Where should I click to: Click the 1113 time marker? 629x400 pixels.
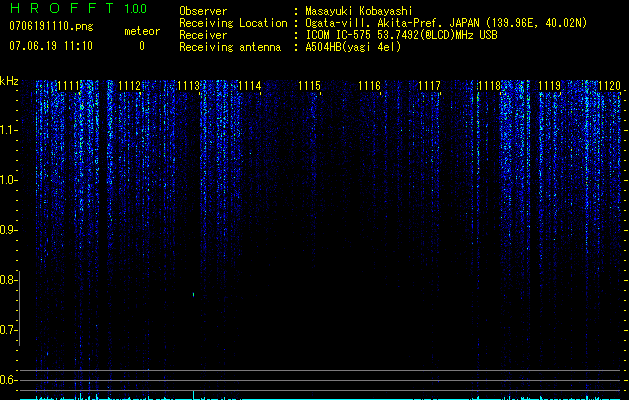click(x=189, y=86)
